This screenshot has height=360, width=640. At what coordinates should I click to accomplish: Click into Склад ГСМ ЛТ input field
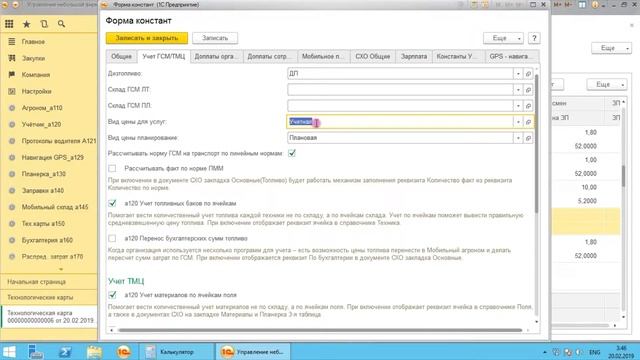point(400,90)
